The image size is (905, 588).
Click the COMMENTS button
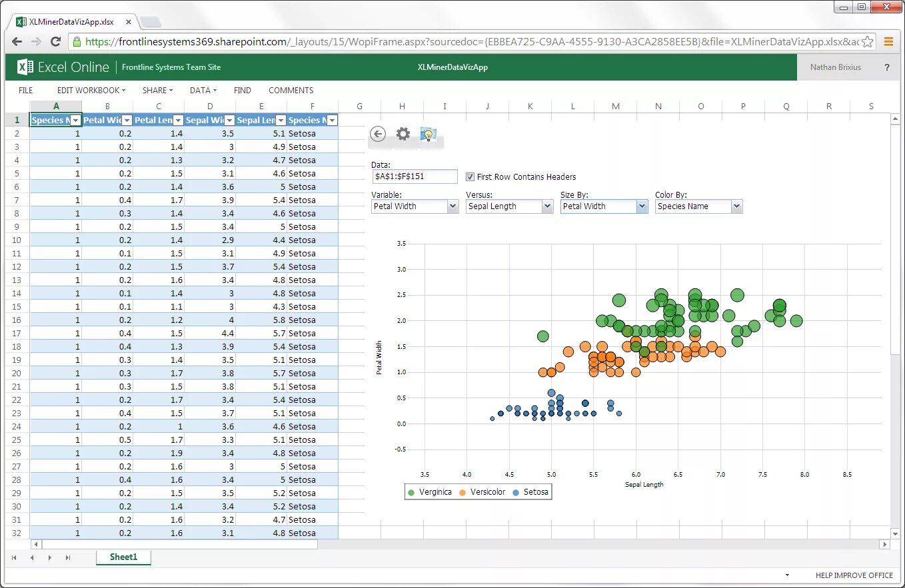click(291, 90)
